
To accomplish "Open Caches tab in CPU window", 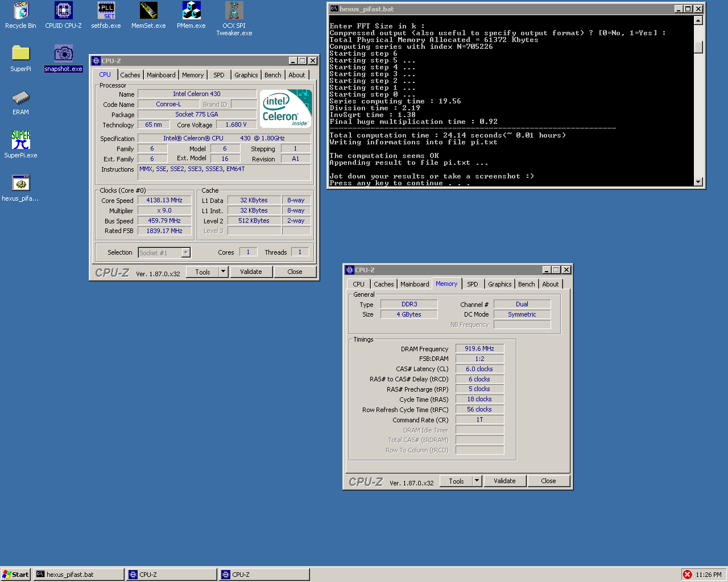I will 130,75.
